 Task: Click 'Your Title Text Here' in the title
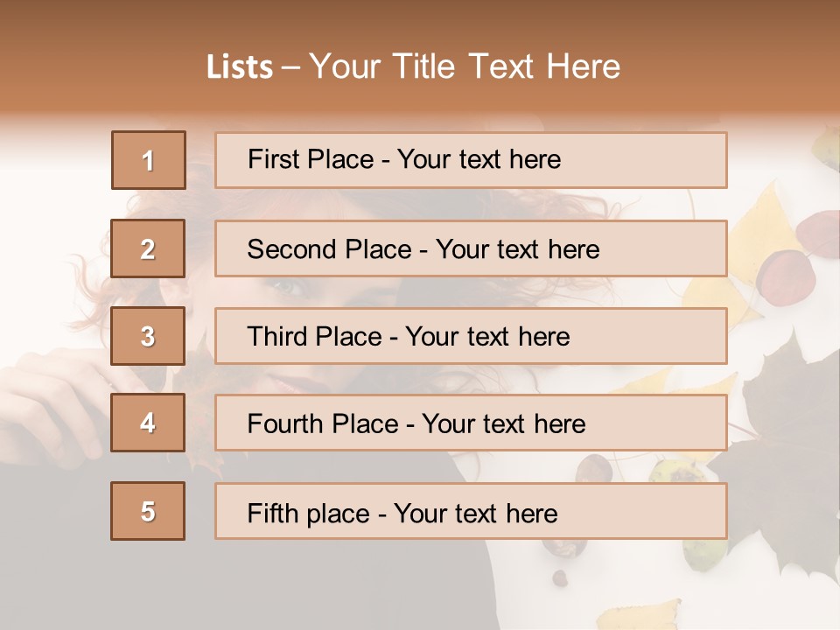coord(465,66)
